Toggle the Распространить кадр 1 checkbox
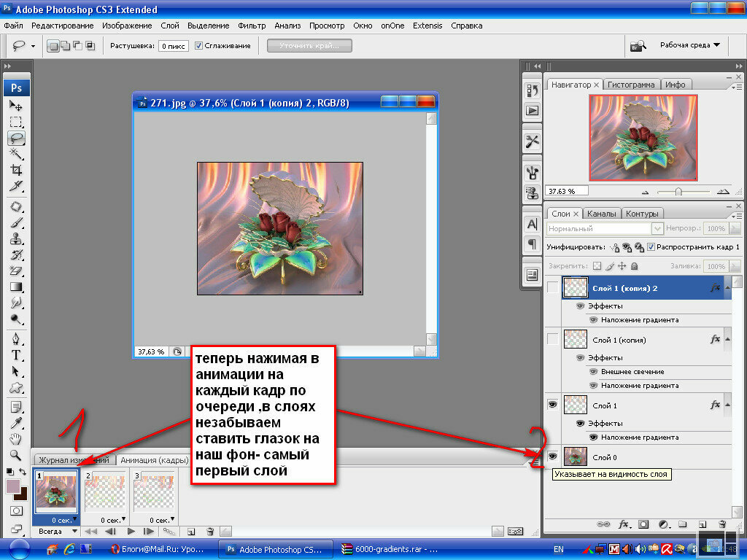Viewport: 747px width, 560px height. (651, 246)
